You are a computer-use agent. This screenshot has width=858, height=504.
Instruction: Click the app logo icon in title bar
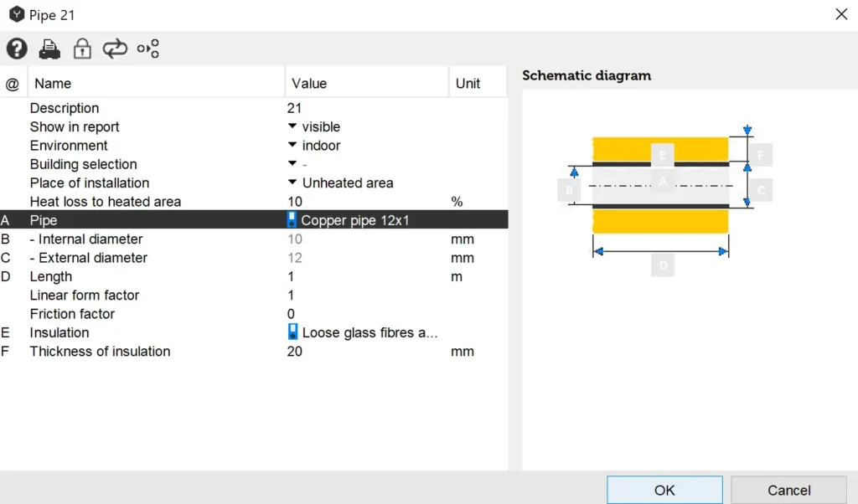click(17, 14)
